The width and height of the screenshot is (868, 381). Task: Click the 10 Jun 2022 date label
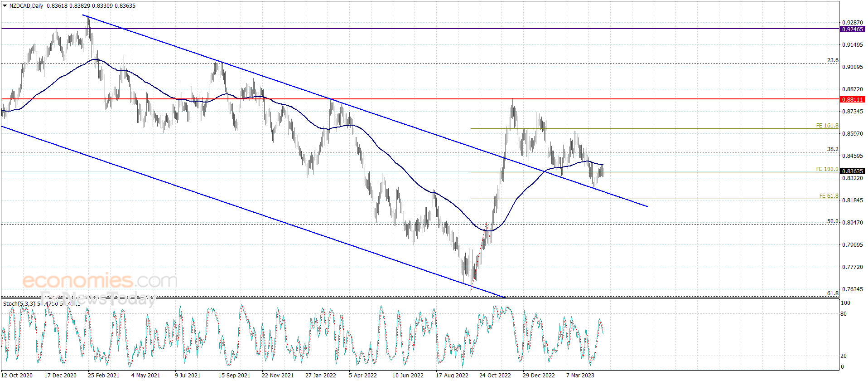tap(408, 375)
